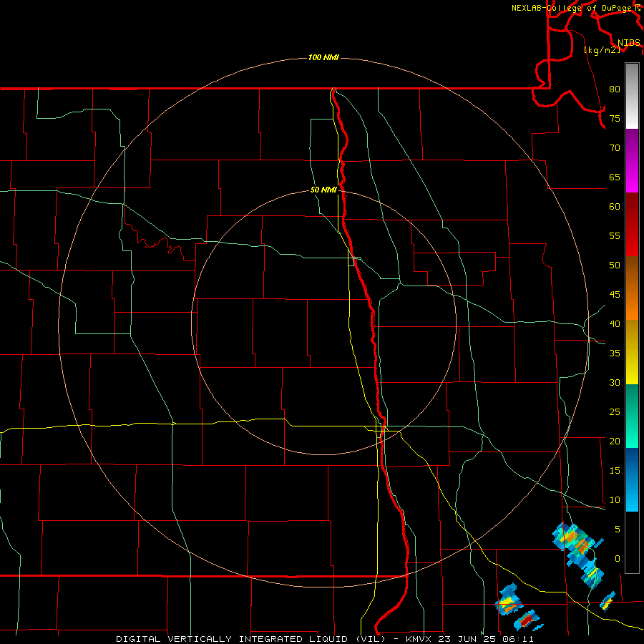Click the NEXLAB-College of DuPage label
This screenshot has height=644, width=644.
[571, 8]
